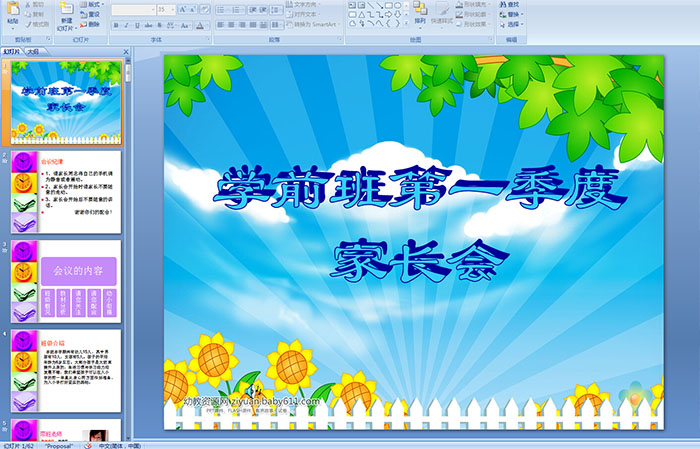Click the slide pane vertical scrollbar
This screenshot has height=449, width=700.
tap(129, 250)
